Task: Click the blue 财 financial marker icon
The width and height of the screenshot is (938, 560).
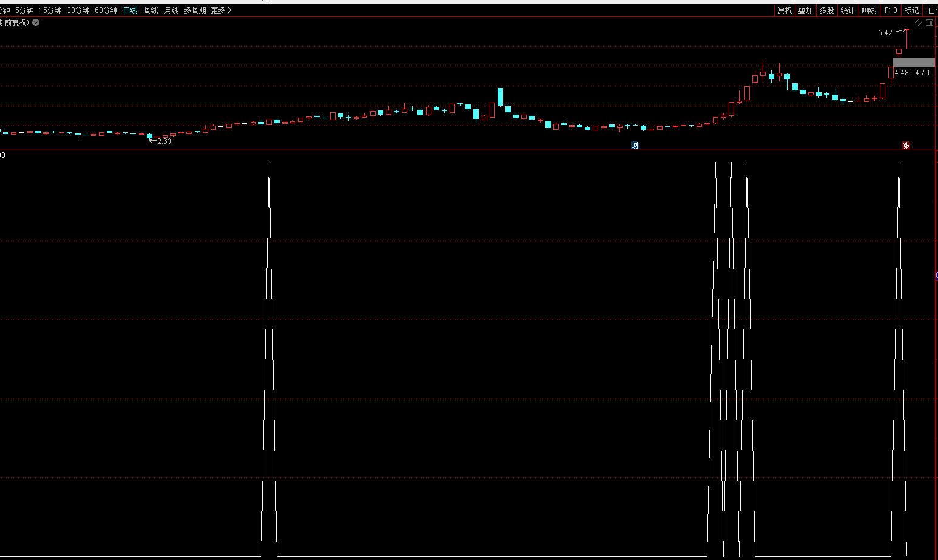Action: 635,145
